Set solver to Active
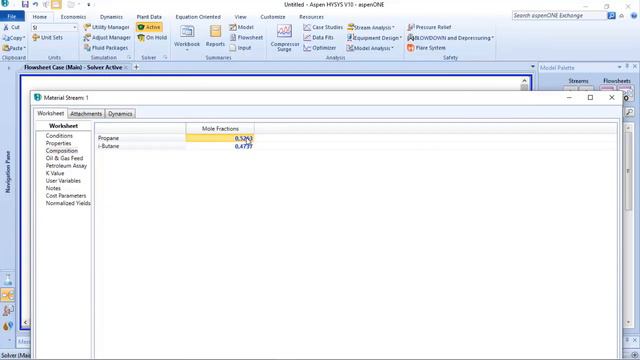Viewport: 640px width, 360px height. tap(149, 27)
